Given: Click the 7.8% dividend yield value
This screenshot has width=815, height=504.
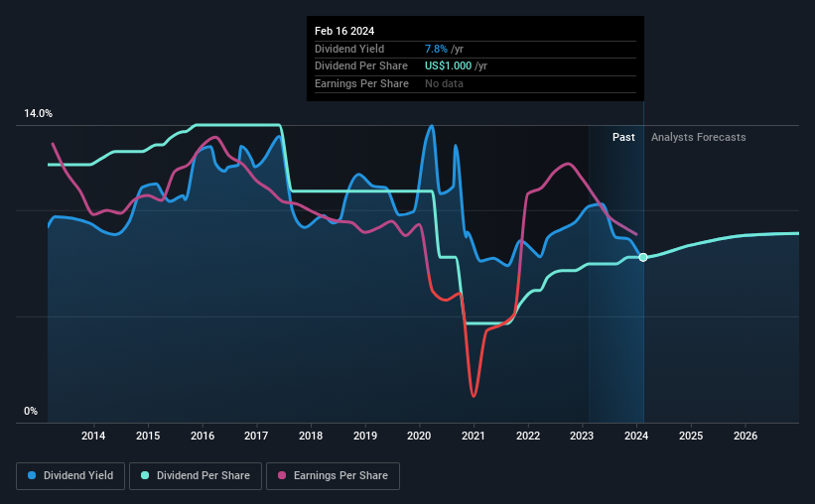Looking at the screenshot, I should pyautogui.click(x=436, y=49).
